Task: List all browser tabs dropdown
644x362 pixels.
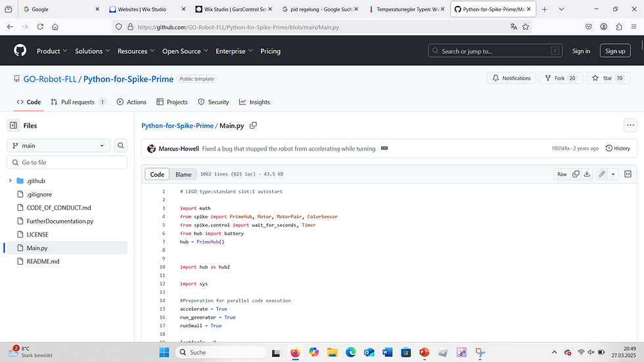Action: pos(561,9)
